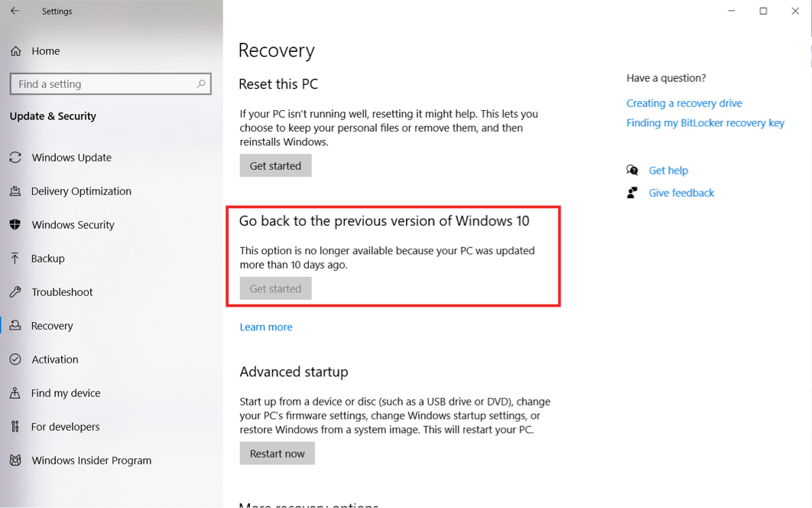Open Creating a recovery drive link
Image resolution: width=812 pixels, height=508 pixels.
pyautogui.click(x=684, y=103)
